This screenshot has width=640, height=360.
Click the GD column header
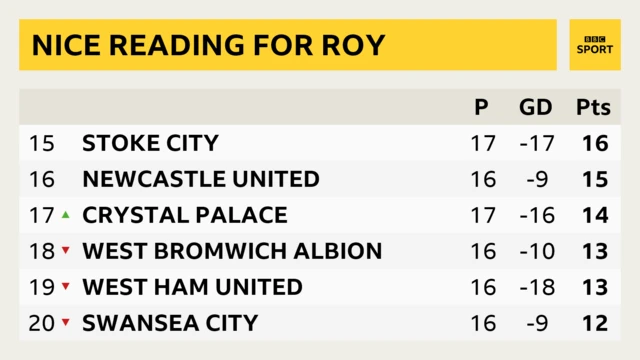[x=536, y=107]
